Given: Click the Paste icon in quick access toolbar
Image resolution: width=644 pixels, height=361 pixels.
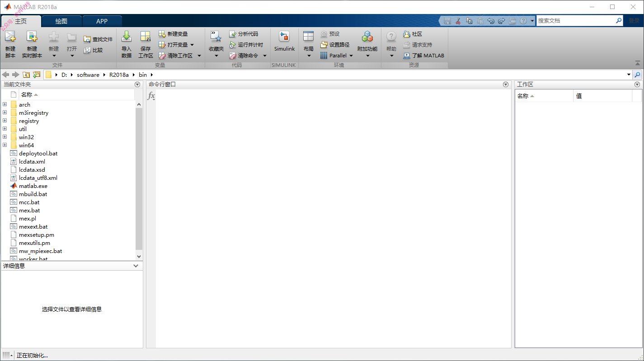Looking at the screenshot, I should [480, 21].
